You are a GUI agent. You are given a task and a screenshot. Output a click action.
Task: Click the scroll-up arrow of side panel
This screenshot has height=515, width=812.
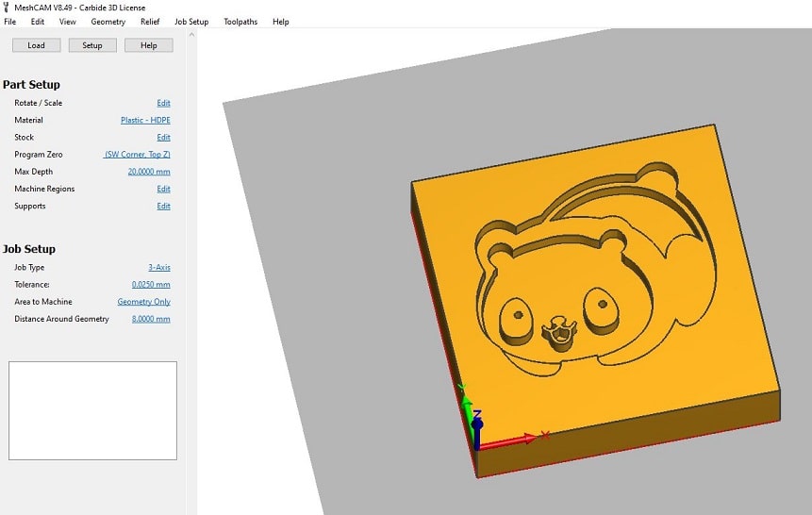click(x=191, y=35)
